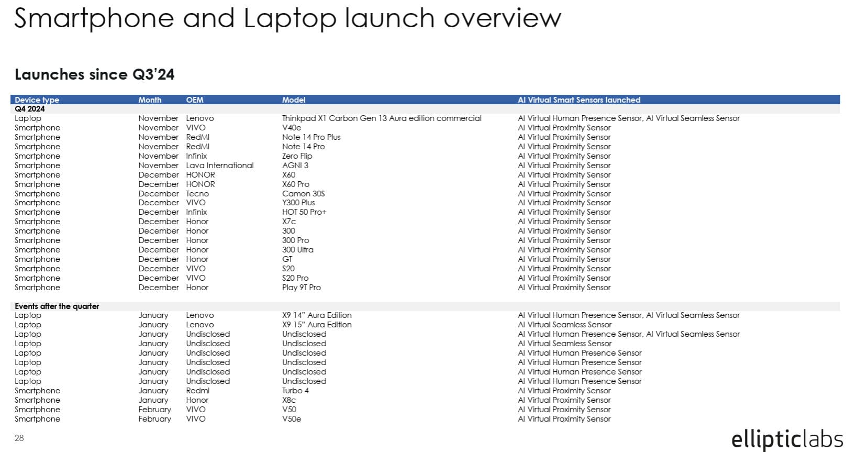Click the 'Zero Flip' model cell
Viewport: 868px width, 452px height.
[297, 156]
